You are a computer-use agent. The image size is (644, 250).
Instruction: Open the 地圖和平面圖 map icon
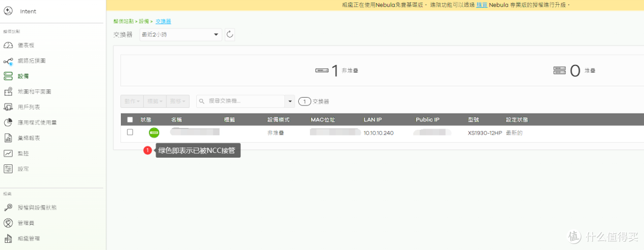pos(8,92)
